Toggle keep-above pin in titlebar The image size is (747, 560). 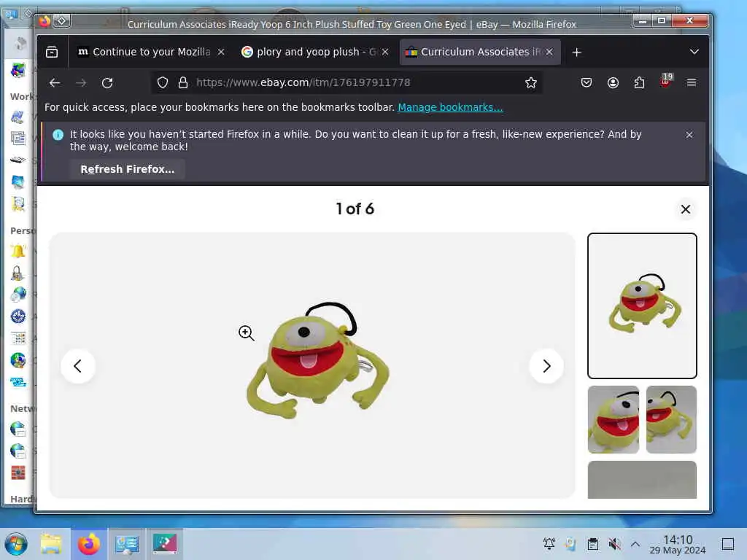(x=62, y=21)
